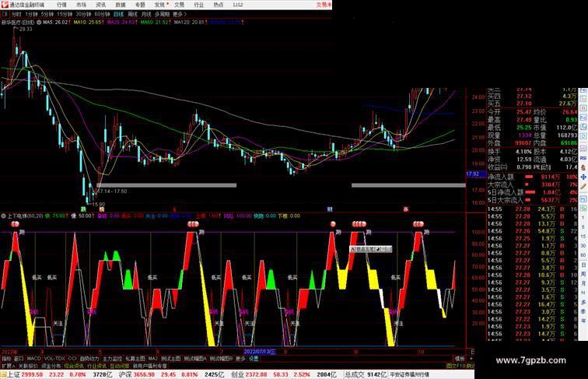
Task: Open the 行情 menu
Action: [x=61, y=5]
